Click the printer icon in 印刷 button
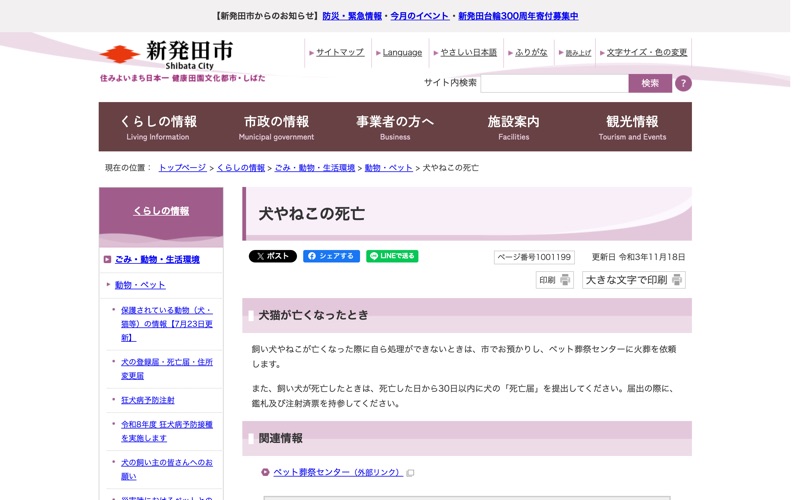This screenshot has height=500, width=800. (x=565, y=280)
